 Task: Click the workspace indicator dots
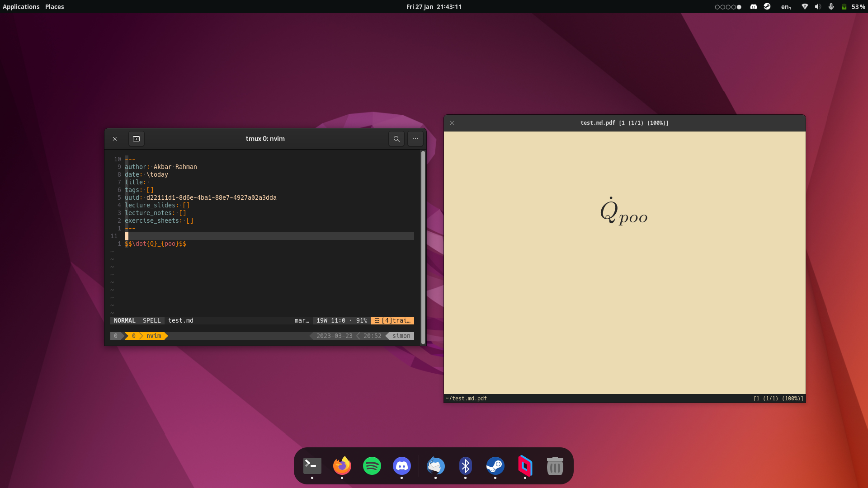click(x=728, y=7)
